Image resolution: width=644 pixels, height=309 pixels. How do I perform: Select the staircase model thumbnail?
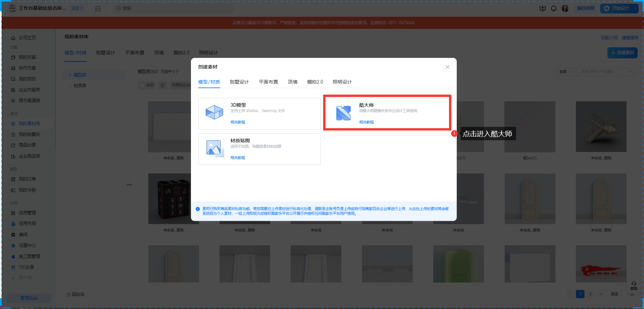coord(601,127)
